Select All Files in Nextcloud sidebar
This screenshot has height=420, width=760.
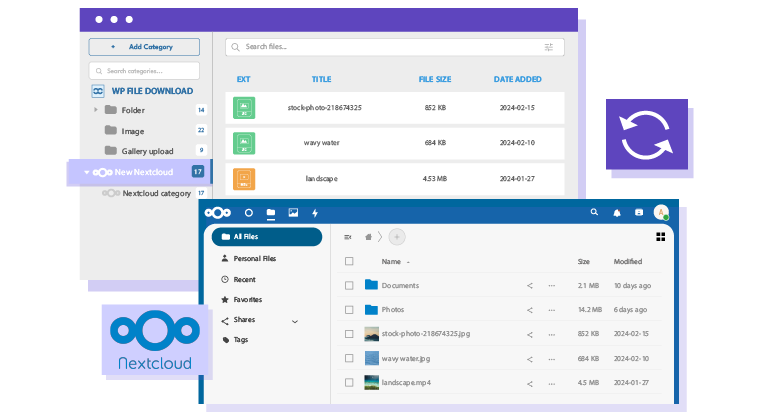(267, 237)
